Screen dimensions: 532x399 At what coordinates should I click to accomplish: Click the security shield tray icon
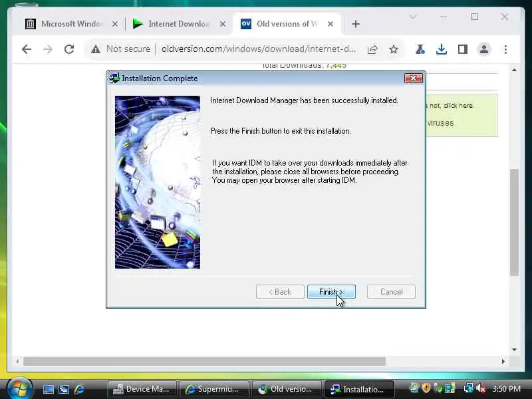[x=426, y=388]
